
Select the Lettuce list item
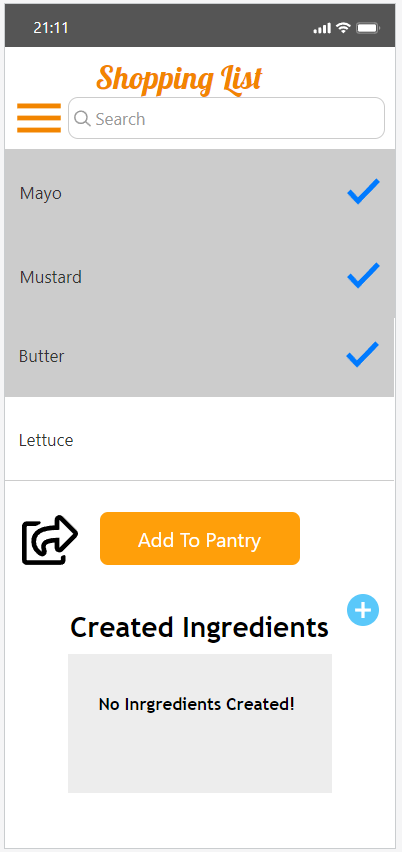(x=199, y=439)
